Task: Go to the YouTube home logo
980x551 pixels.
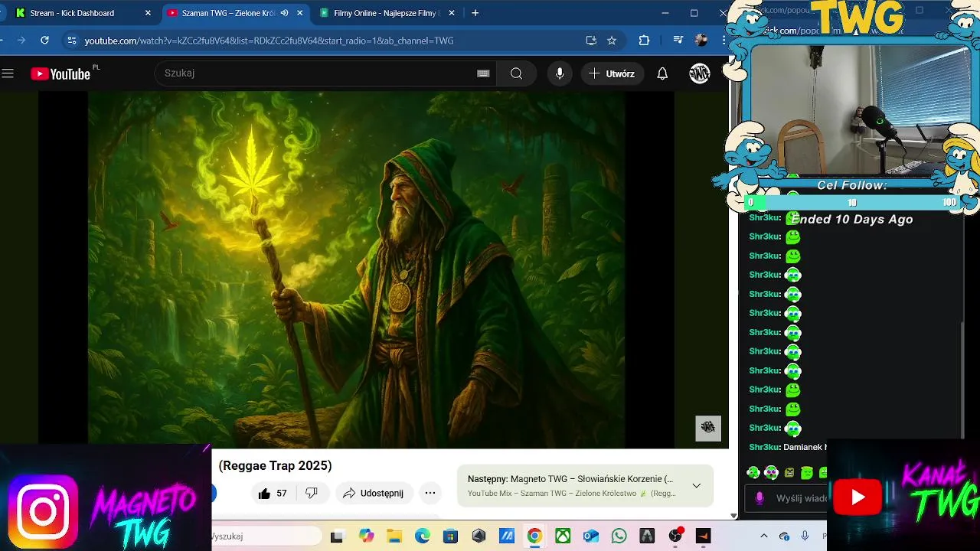Action: (x=61, y=73)
